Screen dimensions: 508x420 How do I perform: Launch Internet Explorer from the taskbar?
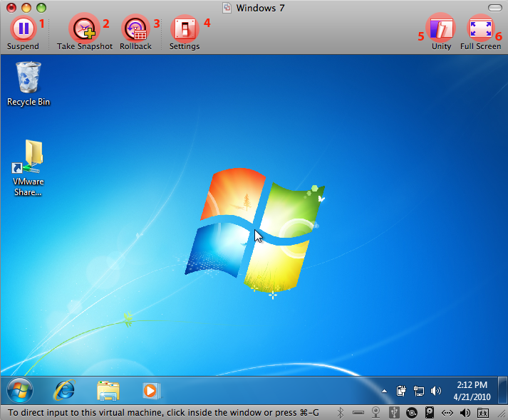click(x=65, y=390)
